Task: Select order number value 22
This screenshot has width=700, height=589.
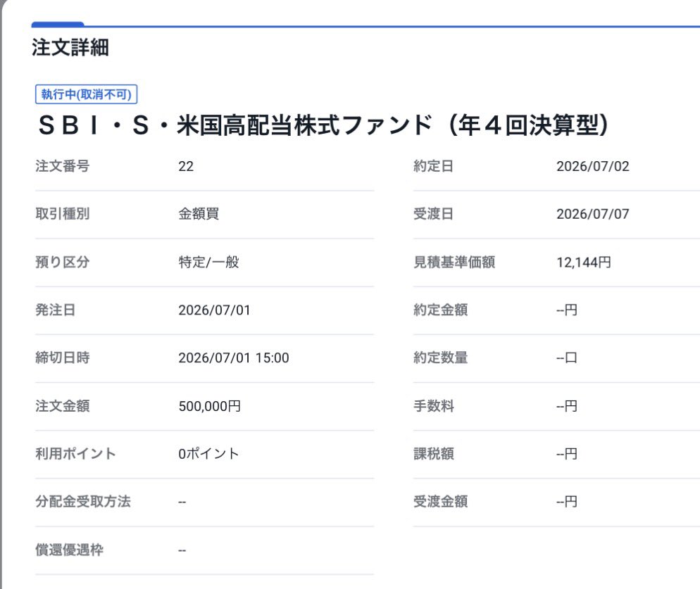Action: click(186, 166)
